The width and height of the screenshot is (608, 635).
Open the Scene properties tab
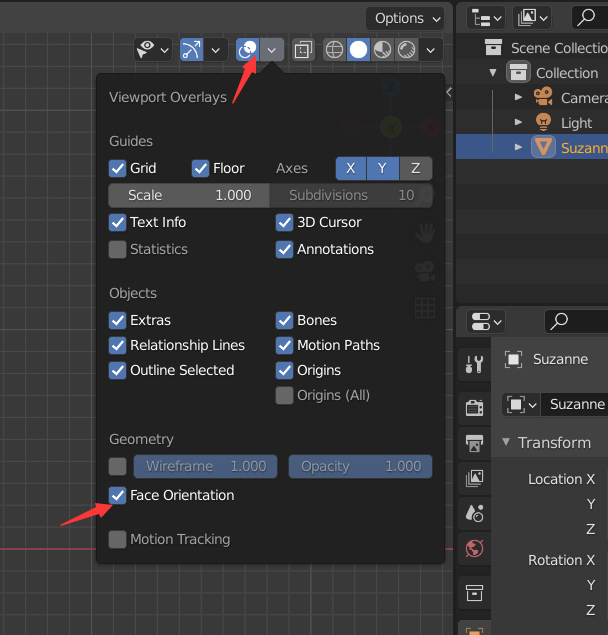click(x=474, y=514)
